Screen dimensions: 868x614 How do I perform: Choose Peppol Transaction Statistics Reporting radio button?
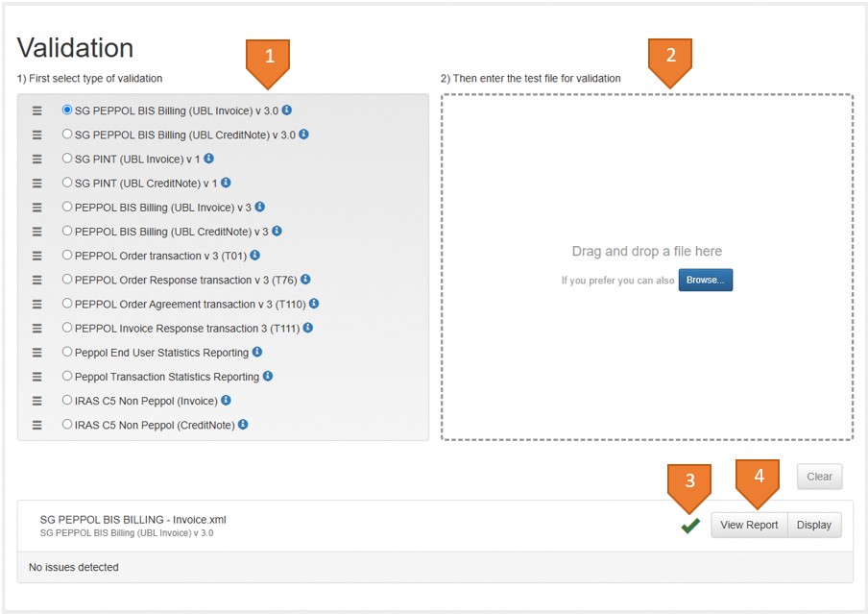[x=67, y=376]
